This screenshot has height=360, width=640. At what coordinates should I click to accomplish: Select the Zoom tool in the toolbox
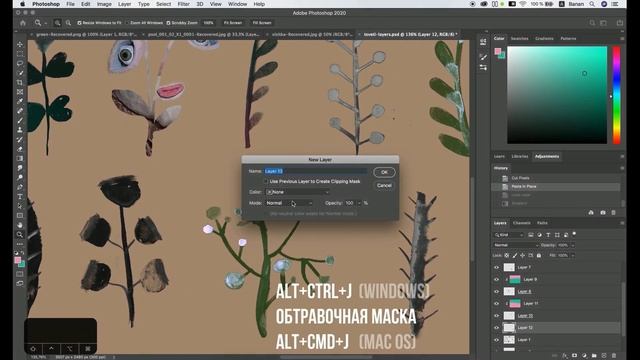click(20, 235)
